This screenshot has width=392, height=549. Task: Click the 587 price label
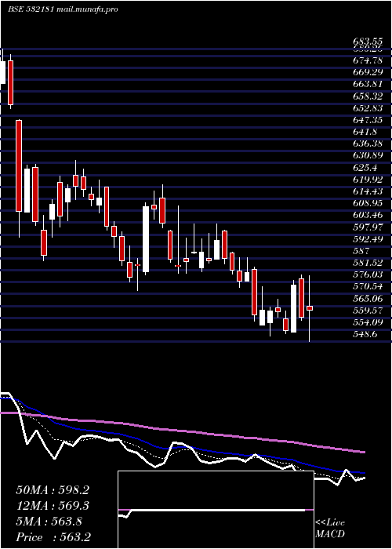coord(362,251)
